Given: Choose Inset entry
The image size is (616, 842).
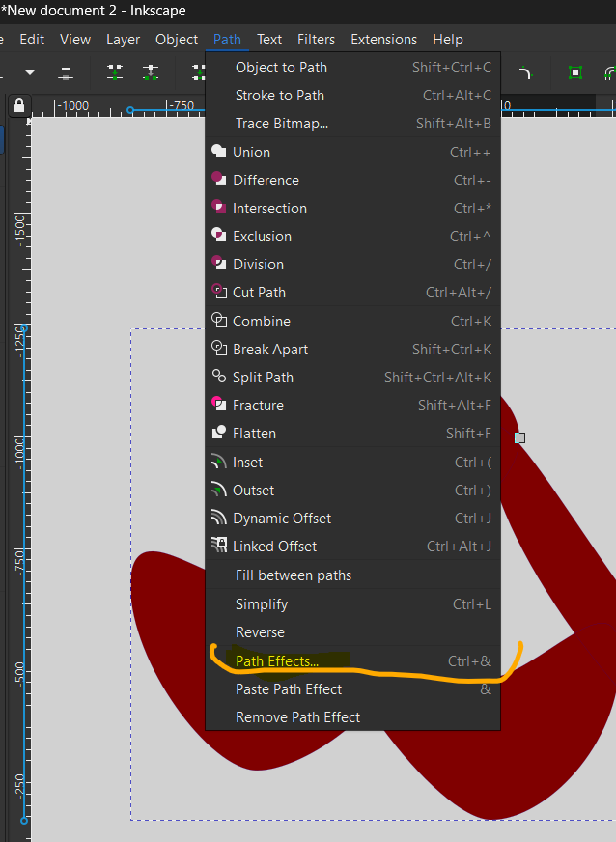Looking at the screenshot, I should point(352,462).
